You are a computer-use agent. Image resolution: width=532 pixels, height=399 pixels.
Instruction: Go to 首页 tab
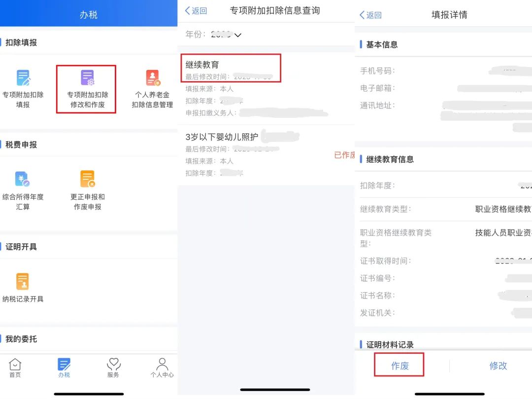(15, 368)
